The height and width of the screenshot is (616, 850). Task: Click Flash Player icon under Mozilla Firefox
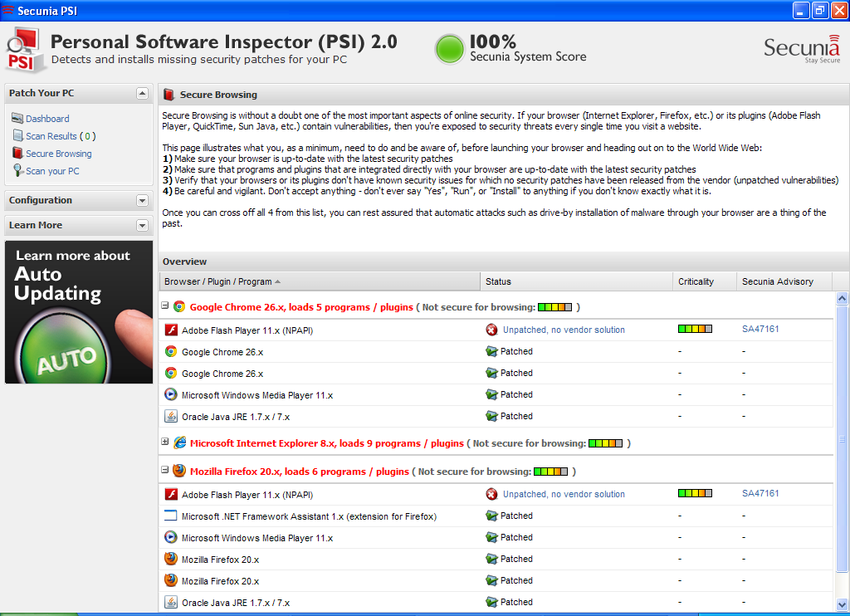(x=171, y=494)
